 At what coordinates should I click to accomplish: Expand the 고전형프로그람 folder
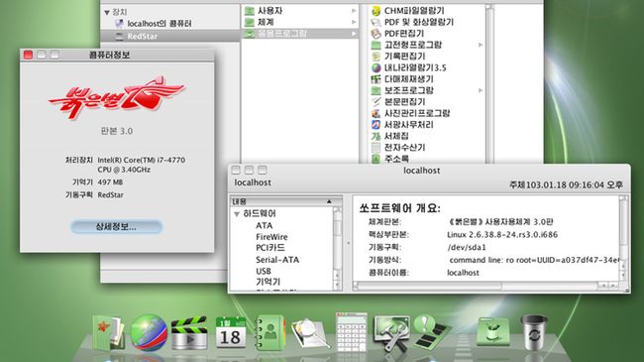pos(481,45)
